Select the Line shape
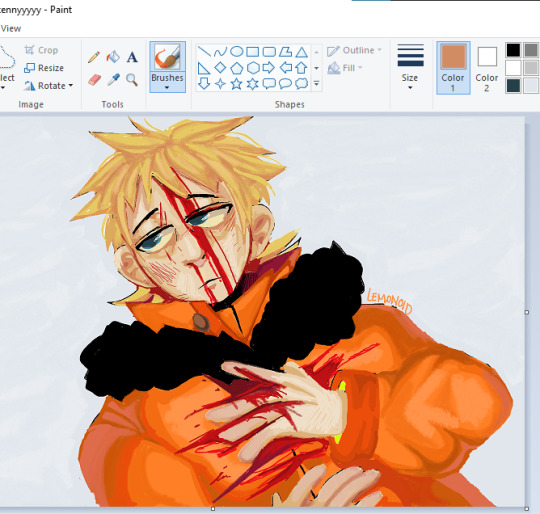The image size is (540, 514). click(x=204, y=52)
